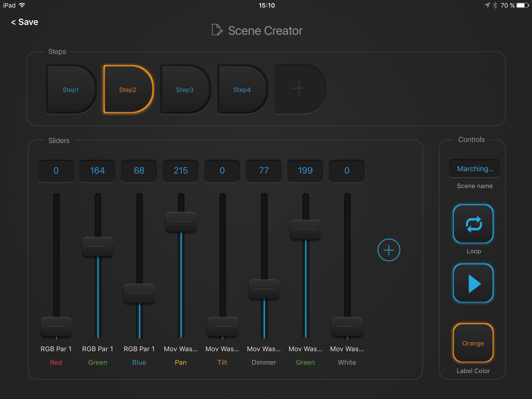
Task: Click the highlighted Step2 tile
Action: [128, 90]
